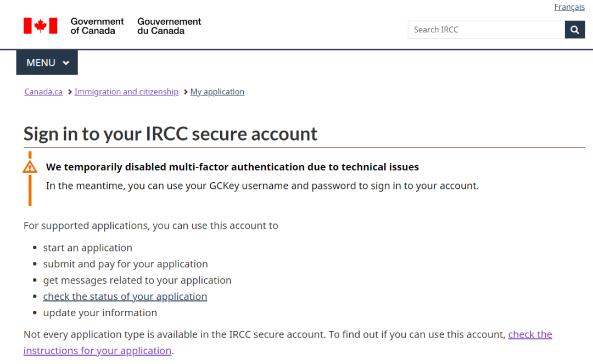The height and width of the screenshot is (364, 593).
Task: Click the 'update your information' list item
Action: click(x=100, y=312)
